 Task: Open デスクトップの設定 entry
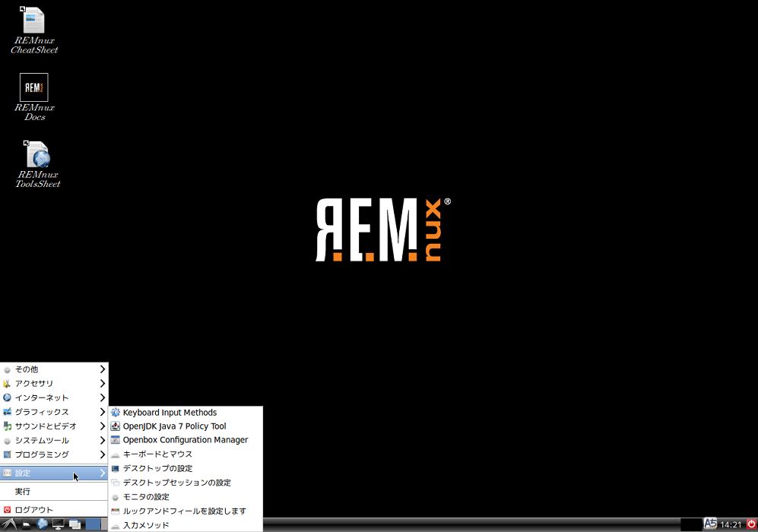[186, 468]
